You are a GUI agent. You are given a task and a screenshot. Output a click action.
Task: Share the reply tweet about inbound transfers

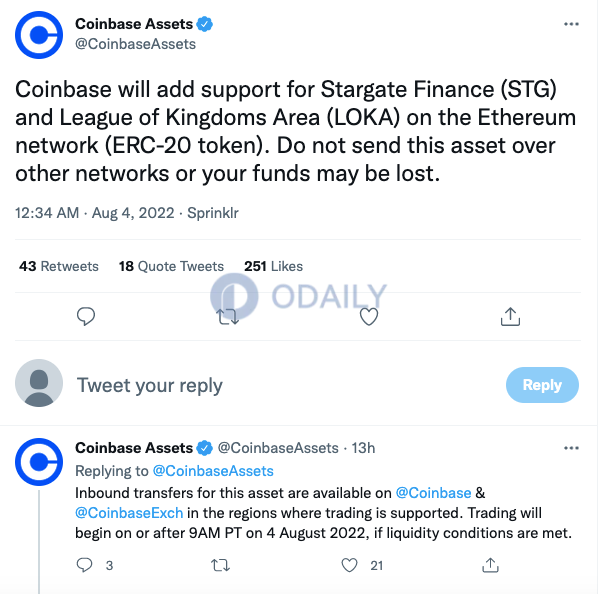490,565
